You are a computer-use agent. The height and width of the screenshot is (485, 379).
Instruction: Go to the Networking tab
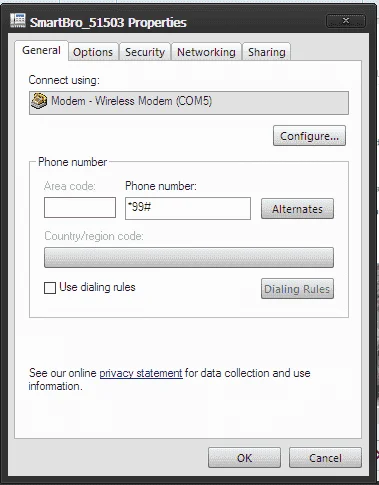point(206,52)
